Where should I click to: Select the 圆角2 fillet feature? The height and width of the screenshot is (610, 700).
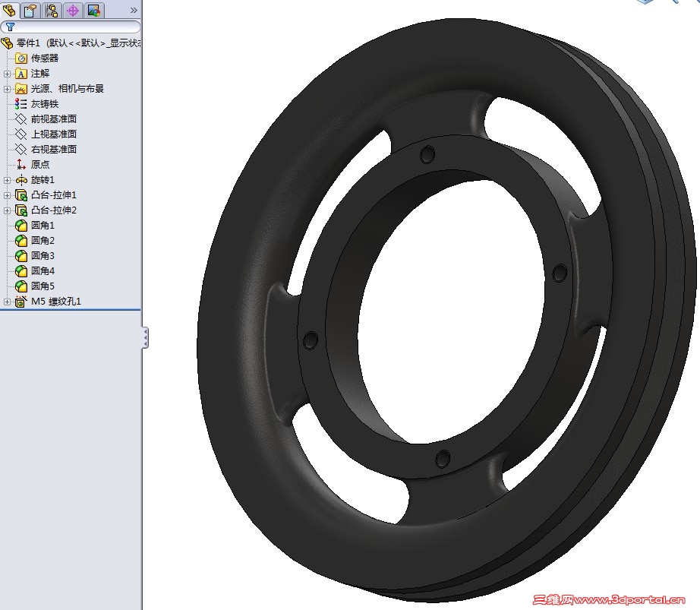43,241
